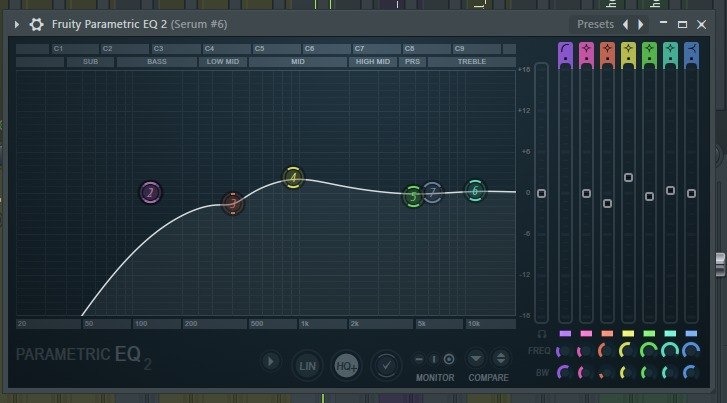This screenshot has height=403, width=727.
Task: Click the TREBLE frequency range label
Action: [x=472, y=62]
